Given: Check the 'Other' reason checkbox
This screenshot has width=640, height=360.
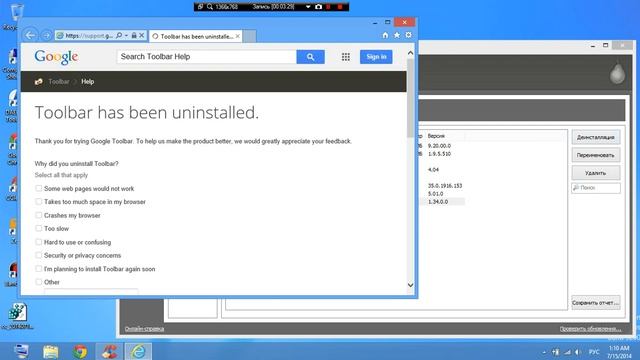Looking at the screenshot, I should (x=38, y=282).
